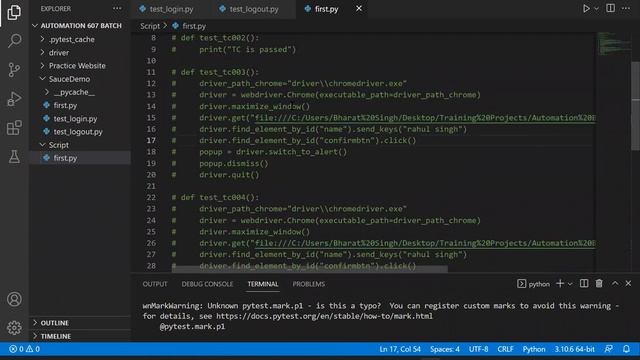Click the editor vertical scrollbar
Screen dimensions: 640x360
[x=636, y=106]
